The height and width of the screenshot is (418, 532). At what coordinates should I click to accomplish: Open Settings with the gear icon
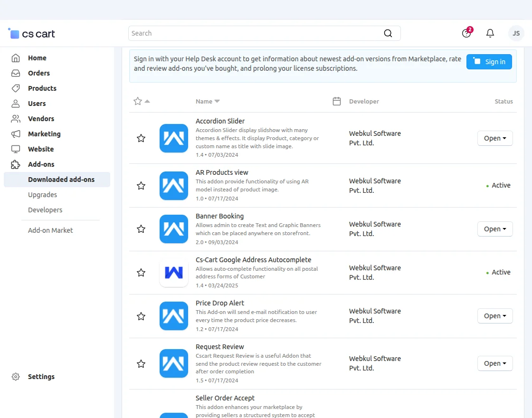pyautogui.click(x=16, y=377)
